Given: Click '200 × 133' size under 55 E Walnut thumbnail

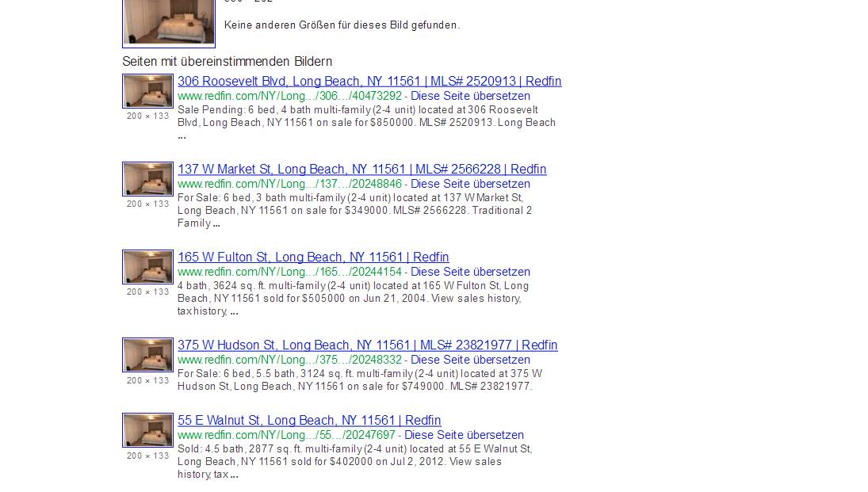Looking at the screenshot, I should point(147,456).
